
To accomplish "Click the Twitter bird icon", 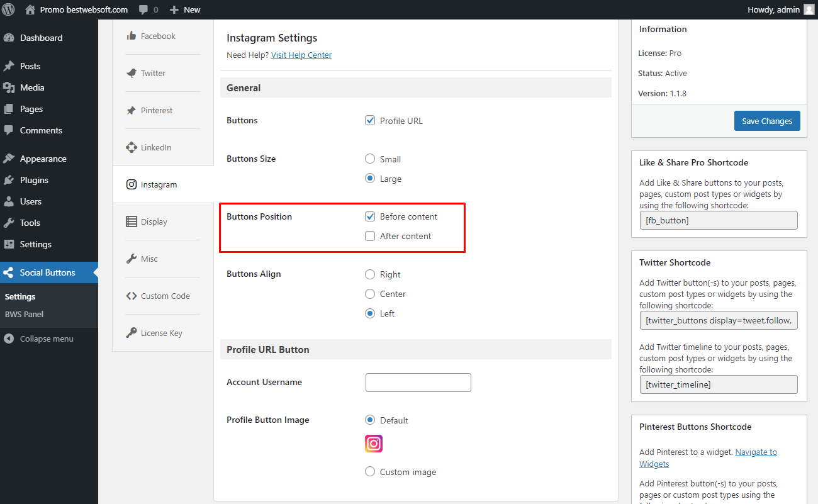I will click(132, 73).
